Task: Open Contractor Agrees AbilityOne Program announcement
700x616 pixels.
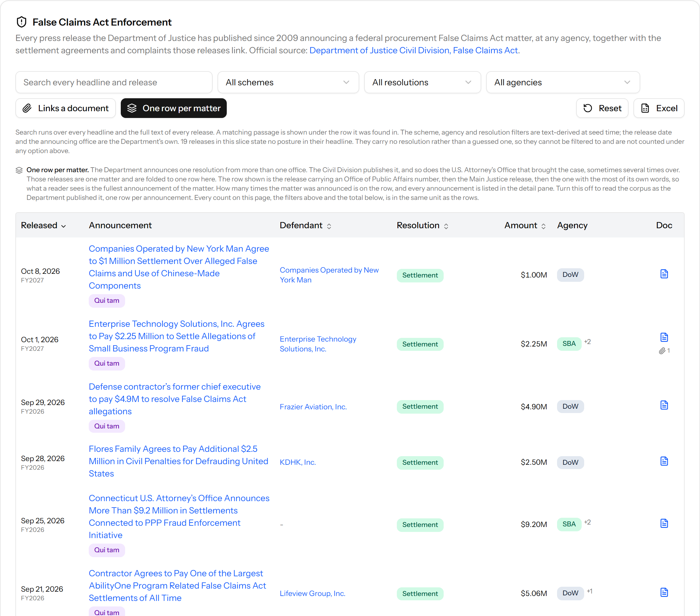Action: (x=177, y=586)
